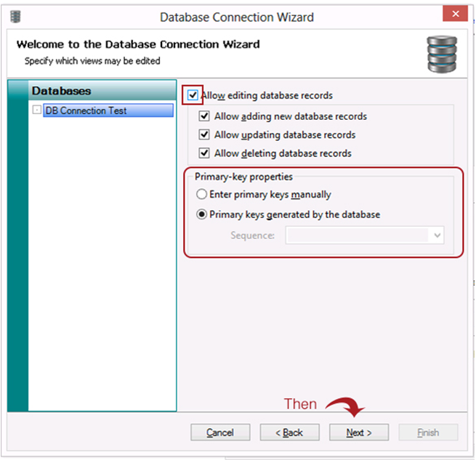The height and width of the screenshot is (460, 476).
Task: Select DB Connection Test in Databases list
Action: coord(108,110)
